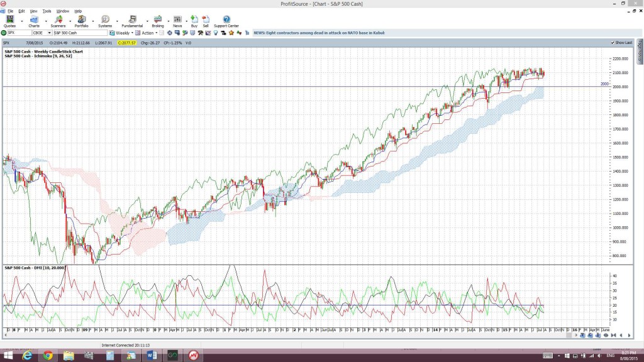Click the ProfitSource app icon in taskbar

click(x=194, y=355)
